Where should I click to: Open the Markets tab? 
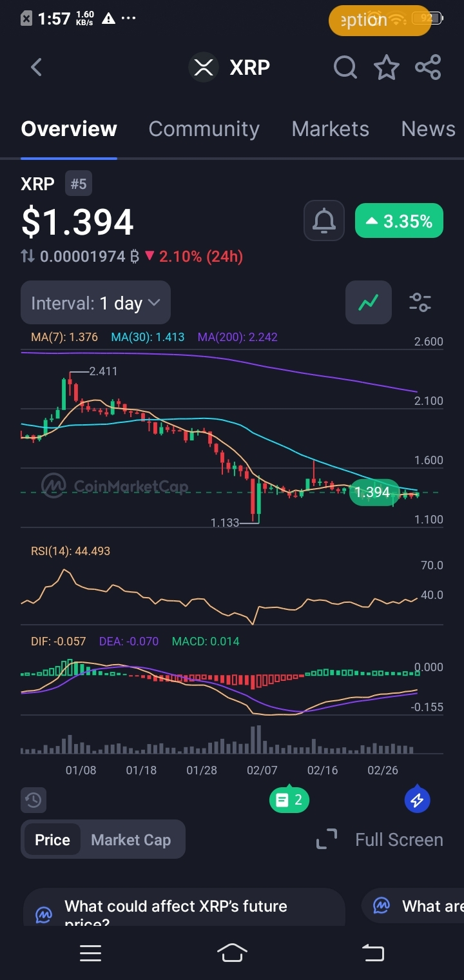(330, 129)
